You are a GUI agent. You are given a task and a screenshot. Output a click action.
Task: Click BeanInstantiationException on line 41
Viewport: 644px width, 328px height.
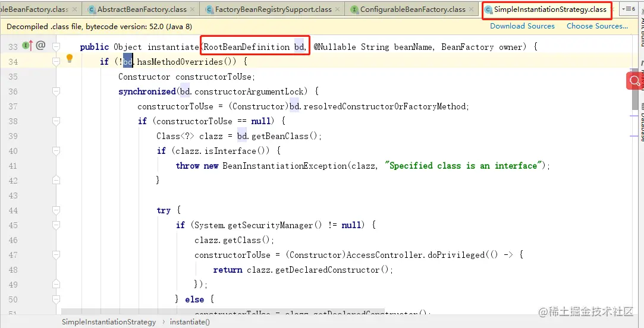pos(285,166)
